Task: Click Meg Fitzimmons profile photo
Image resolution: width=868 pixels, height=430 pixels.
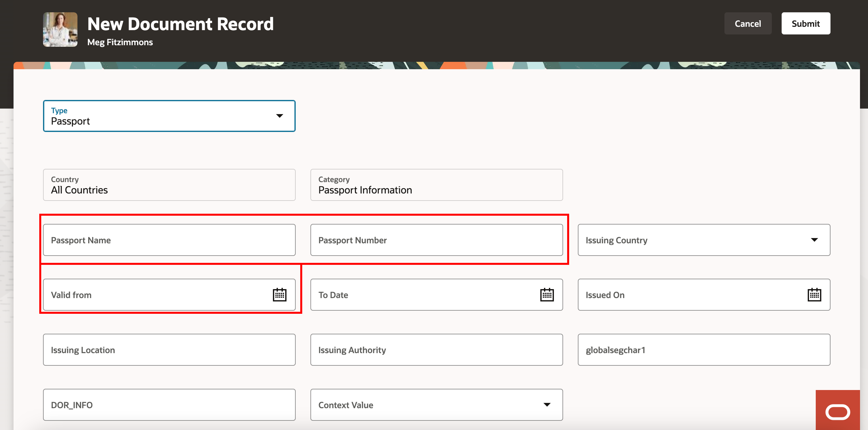Action: (60, 30)
